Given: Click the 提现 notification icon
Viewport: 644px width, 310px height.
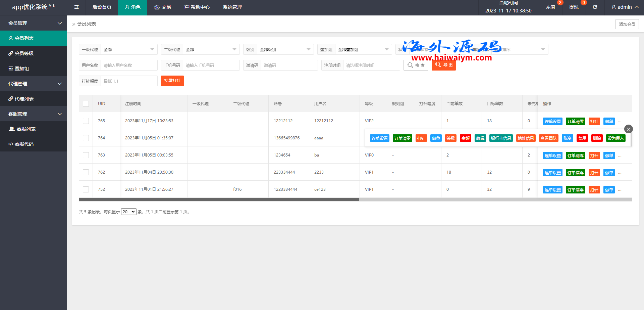Looking at the screenshot, I should click(x=574, y=7).
